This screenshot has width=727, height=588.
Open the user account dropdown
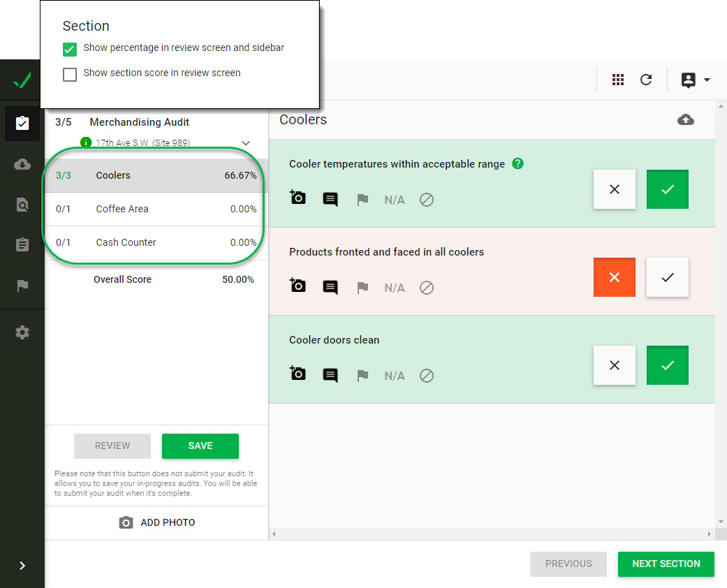[695, 80]
